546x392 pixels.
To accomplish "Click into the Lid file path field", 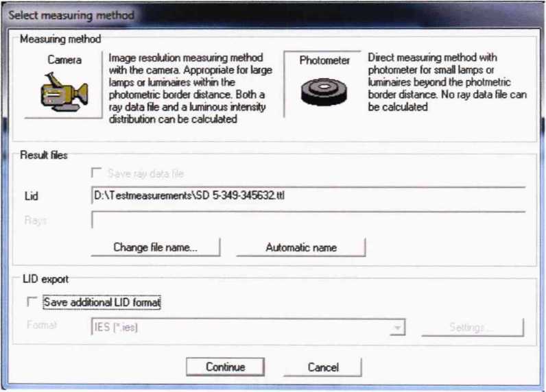I will 307,196.
